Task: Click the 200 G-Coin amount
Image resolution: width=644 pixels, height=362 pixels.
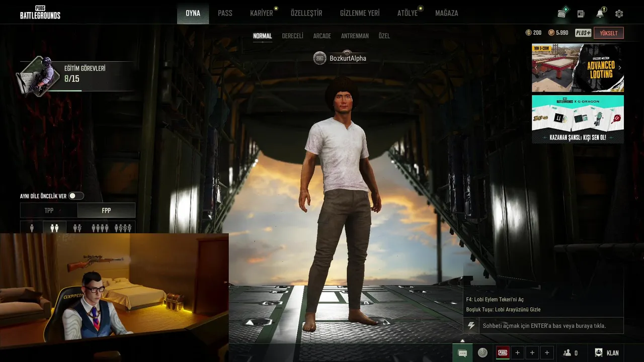Action: [x=537, y=33]
